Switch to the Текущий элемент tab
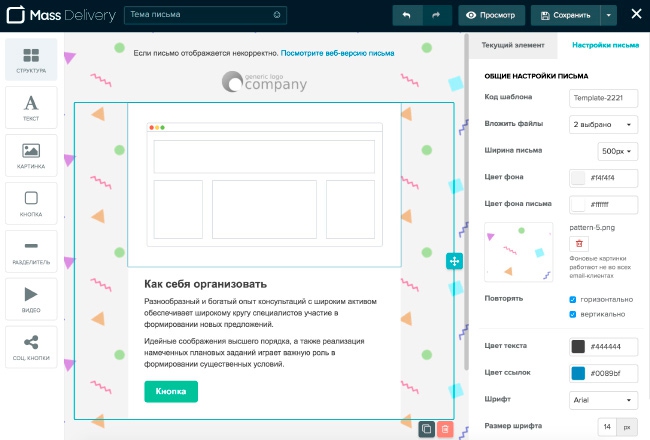 coord(513,45)
